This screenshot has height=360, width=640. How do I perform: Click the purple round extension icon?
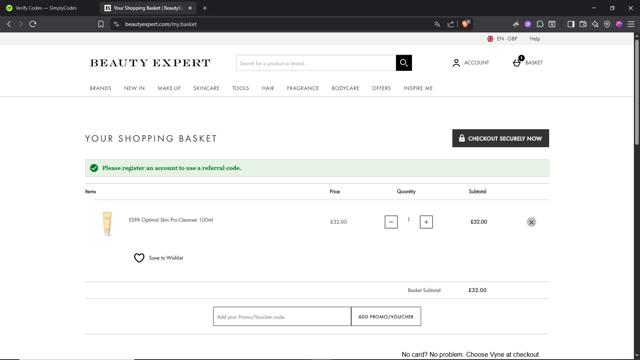[x=528, y=24]
